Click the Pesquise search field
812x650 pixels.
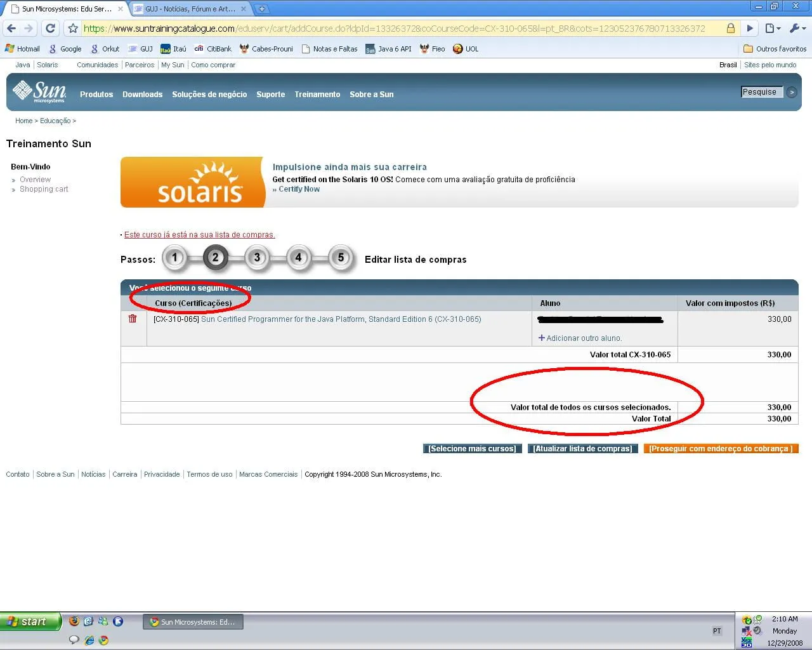[x=763, y=92]
